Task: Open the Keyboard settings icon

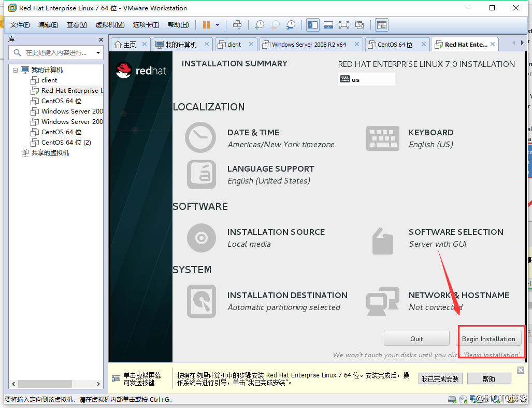Action: click(x=383, y=138)
